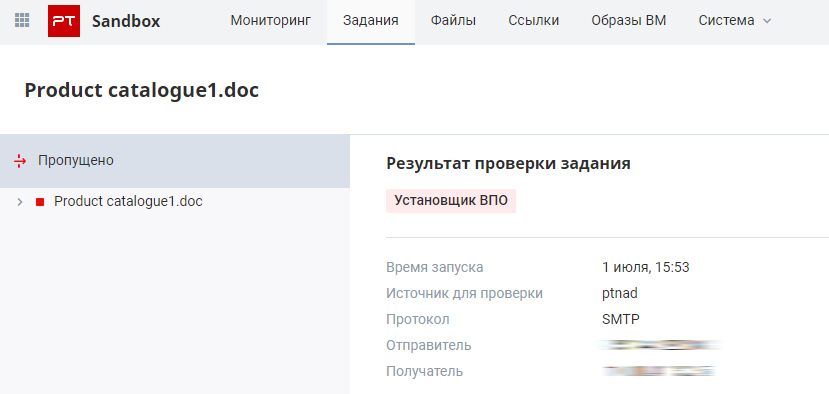
Task: Click the Протокол label
Action: pos(418,319)
